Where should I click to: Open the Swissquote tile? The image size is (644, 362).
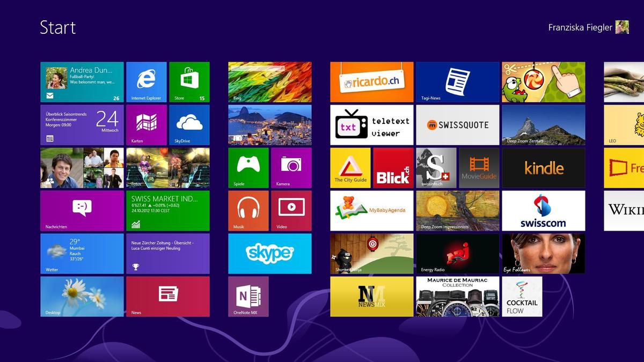[458, 125]
